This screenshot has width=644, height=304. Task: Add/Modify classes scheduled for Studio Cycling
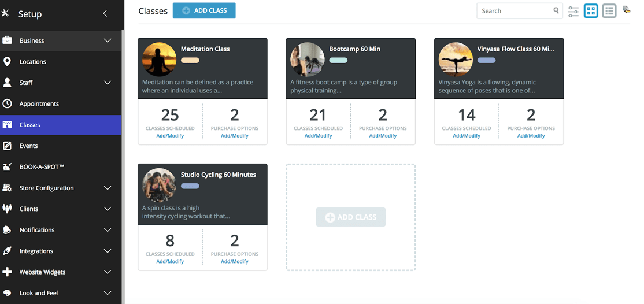[170, 261]
